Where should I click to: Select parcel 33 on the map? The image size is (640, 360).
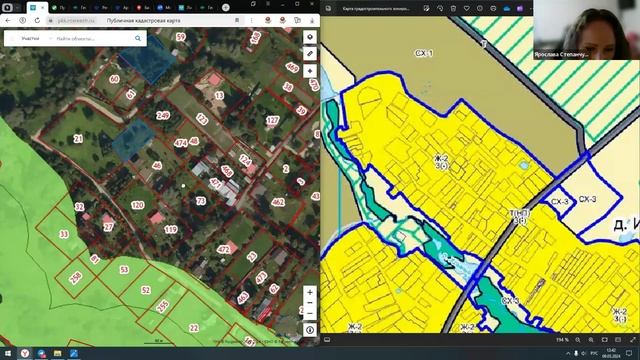coord(64,234)
